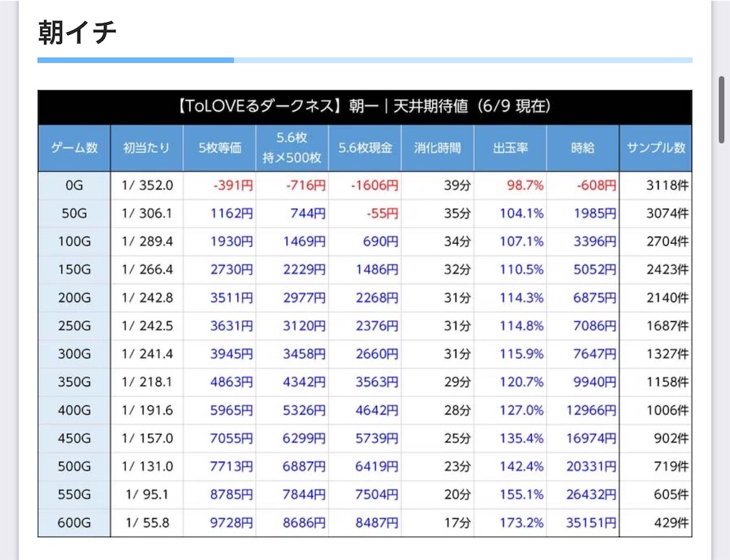This screenshot has height=560, width=730.
Task: Click the 50G row label
Action: [x=74, y=214]
